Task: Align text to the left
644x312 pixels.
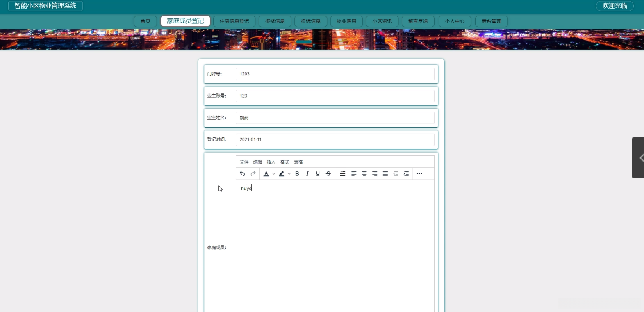Action: pyautogui.click(x=354, y=173)
